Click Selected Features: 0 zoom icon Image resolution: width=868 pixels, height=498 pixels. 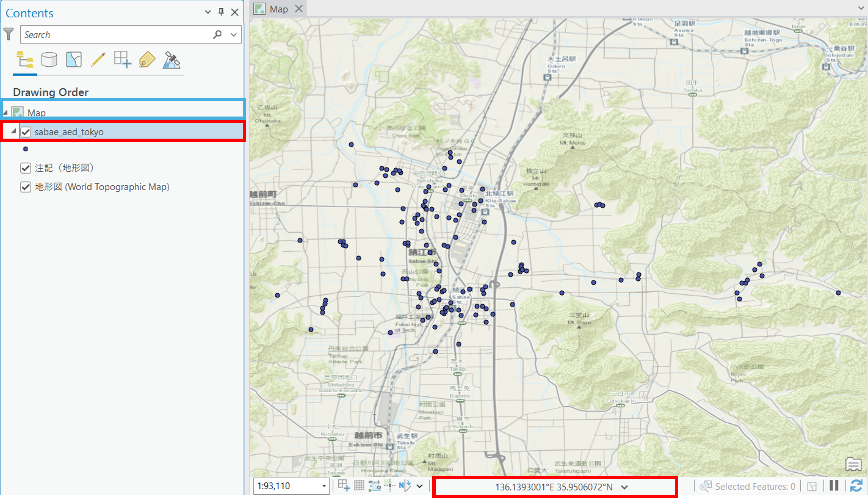tap(705, 486)
